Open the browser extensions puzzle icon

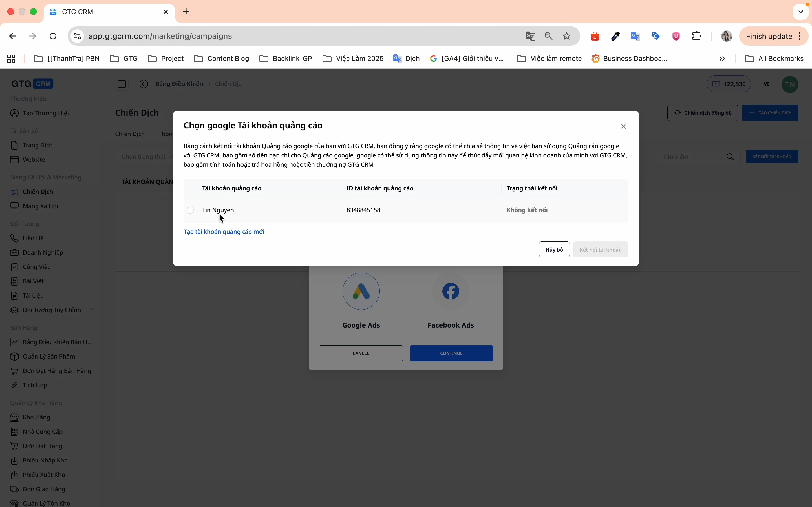(697, 36)
